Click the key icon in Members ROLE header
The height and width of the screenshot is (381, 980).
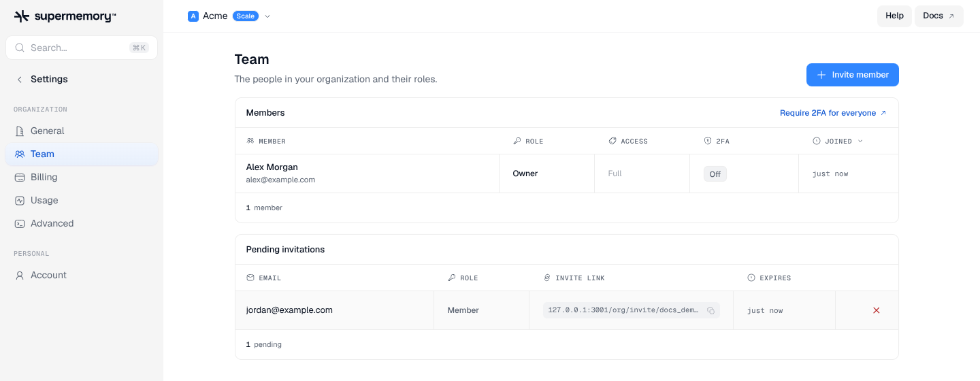pos(517,141)
